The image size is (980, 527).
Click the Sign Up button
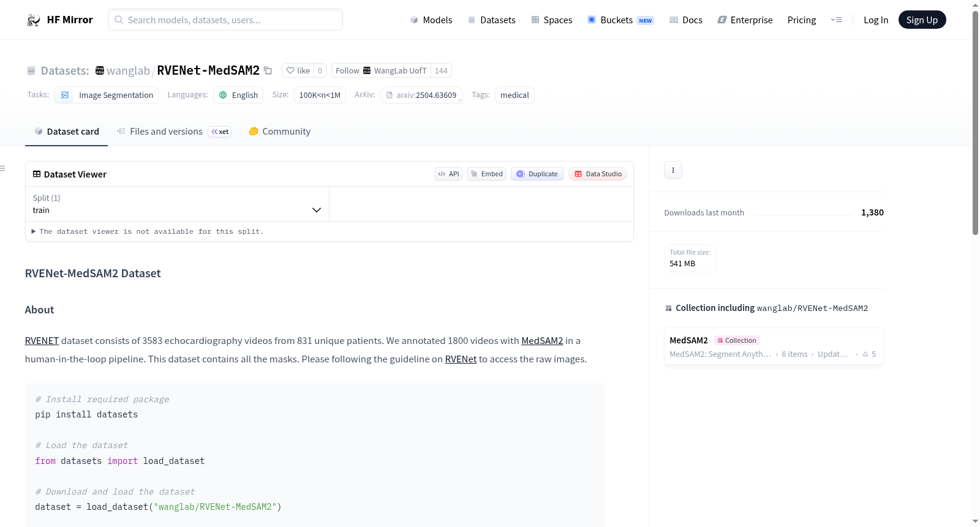point(922,20)
